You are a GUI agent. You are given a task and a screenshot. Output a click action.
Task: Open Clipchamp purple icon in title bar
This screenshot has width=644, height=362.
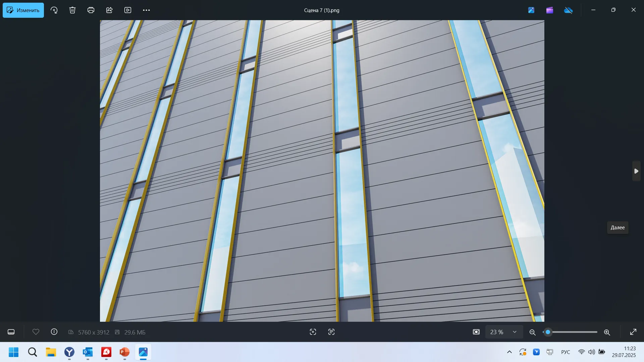point(549,10)
